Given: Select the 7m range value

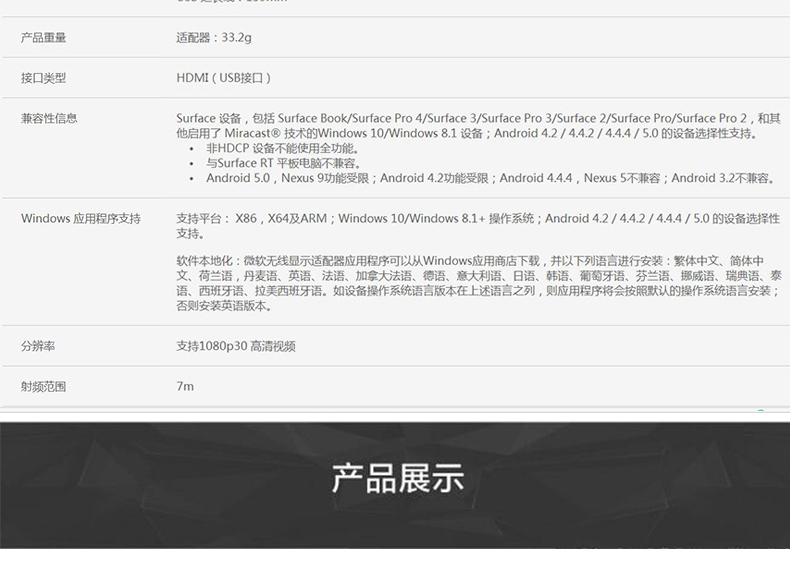Looking at the screenshot, I should [x=185, y=386].
